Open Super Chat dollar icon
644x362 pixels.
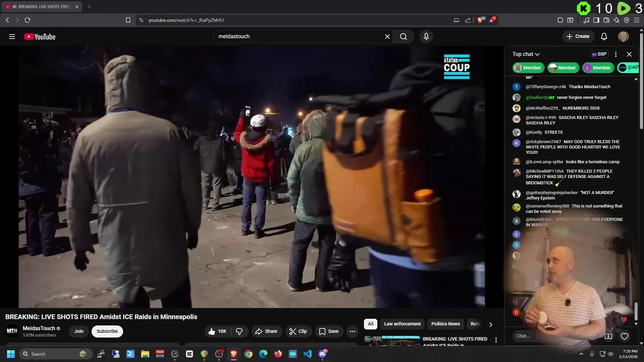(x=608, y=336)
